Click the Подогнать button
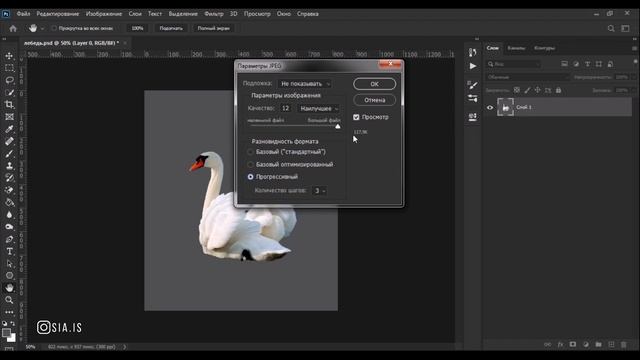Viewport: 640px width, 360px height. click(171, 29)
